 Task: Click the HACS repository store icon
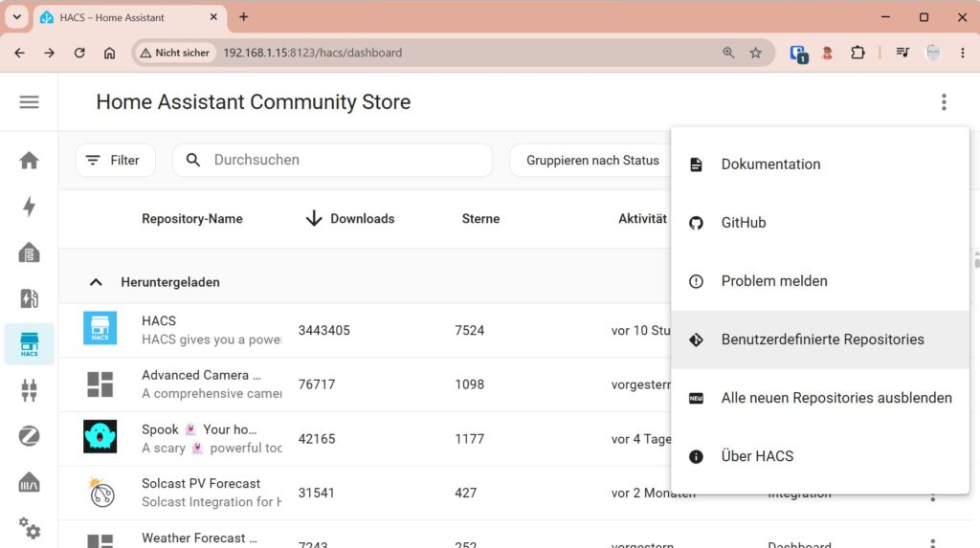point(100,328)
